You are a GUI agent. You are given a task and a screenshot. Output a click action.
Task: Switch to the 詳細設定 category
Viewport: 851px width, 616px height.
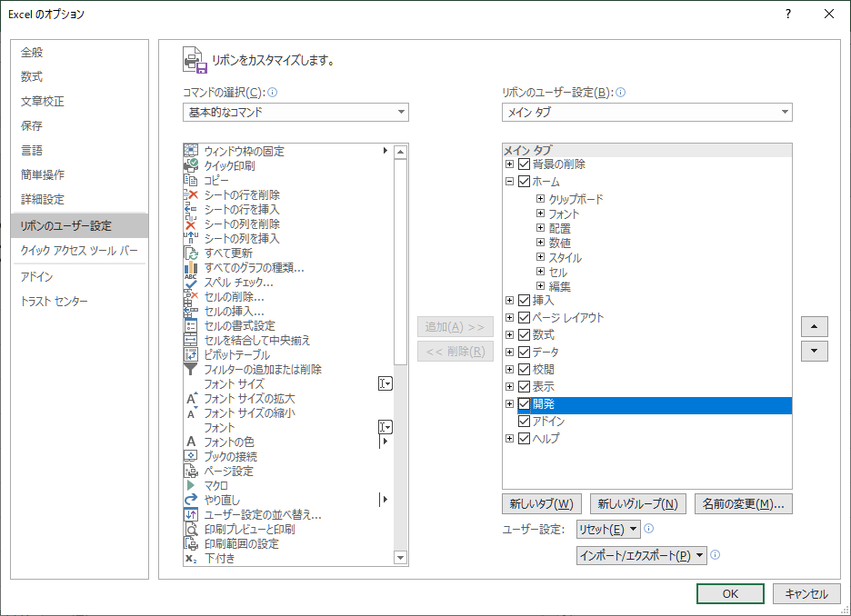(43, 199)
